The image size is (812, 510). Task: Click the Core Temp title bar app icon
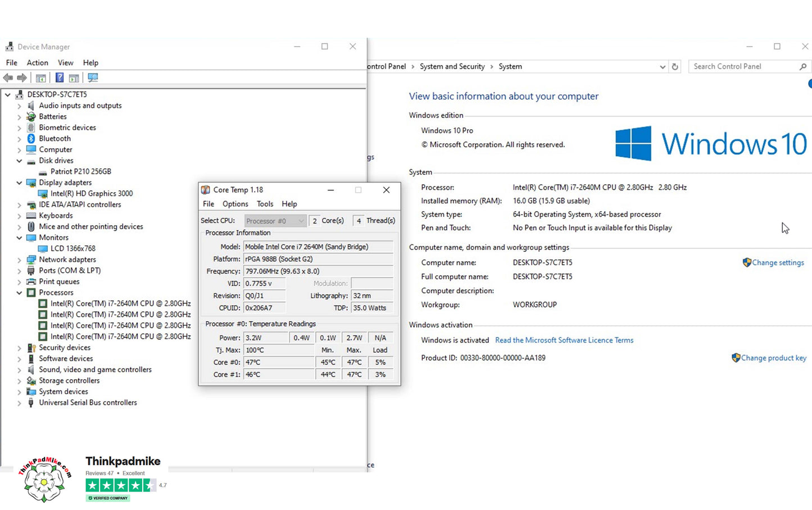tap(206, 190)
